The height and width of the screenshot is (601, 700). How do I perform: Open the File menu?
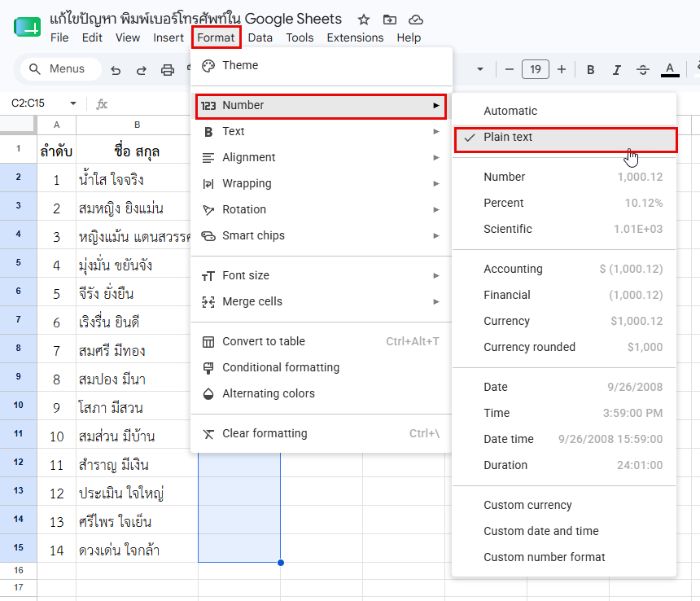(x=59, y=37)
